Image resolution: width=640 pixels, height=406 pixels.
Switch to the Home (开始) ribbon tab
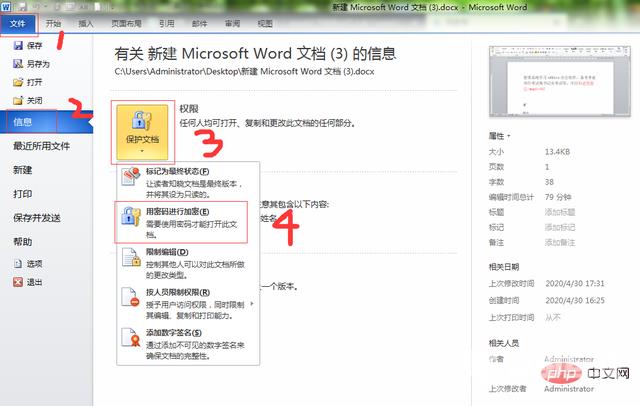(54, 22)
